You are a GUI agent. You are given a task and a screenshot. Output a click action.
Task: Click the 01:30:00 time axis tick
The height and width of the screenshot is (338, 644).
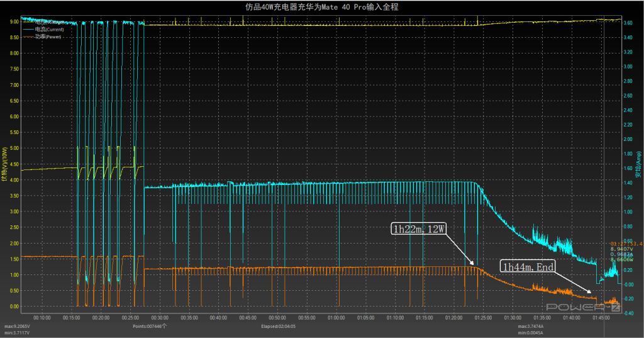[513, 318]
